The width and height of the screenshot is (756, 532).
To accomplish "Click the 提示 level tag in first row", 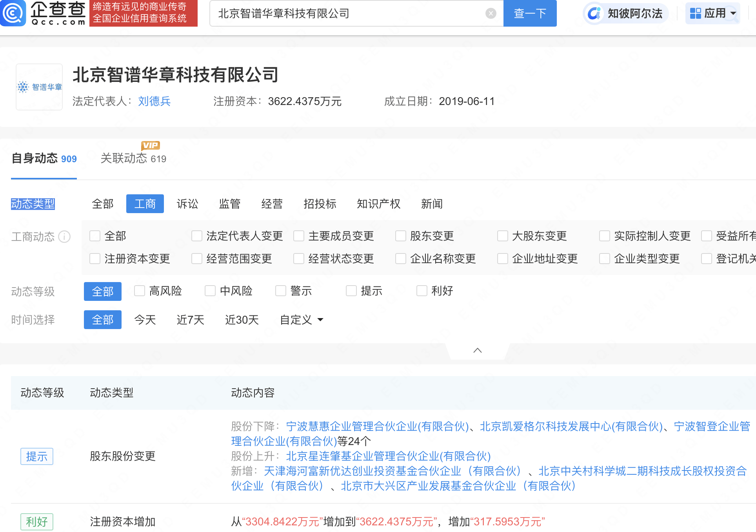I will 37,456.
